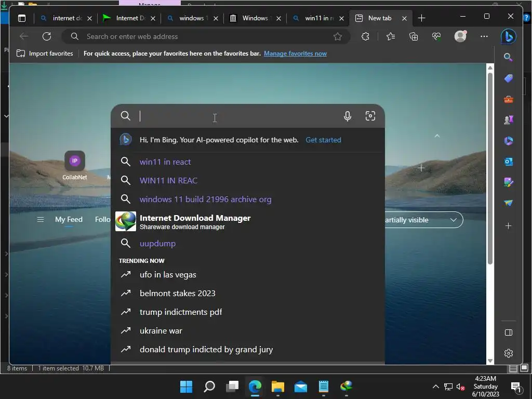Open File Explorer from taskbar
Screen dimensions: 532x399
pyautogui.click(x=277, y=387)
